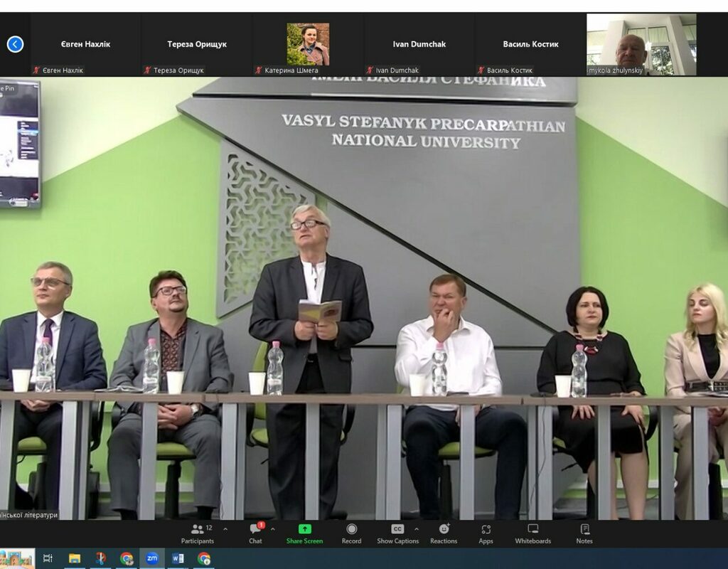Viewport: 728px width, 569px height.
Task: Select mykola zhulynskiy's video tile
Action: [641, 44]
